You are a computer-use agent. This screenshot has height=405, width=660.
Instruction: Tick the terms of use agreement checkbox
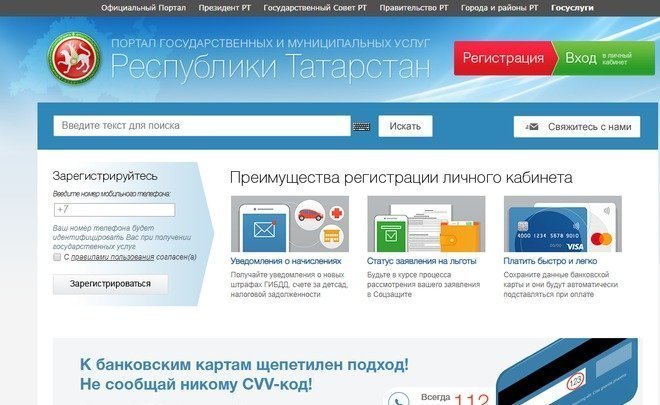coord(57,257)
